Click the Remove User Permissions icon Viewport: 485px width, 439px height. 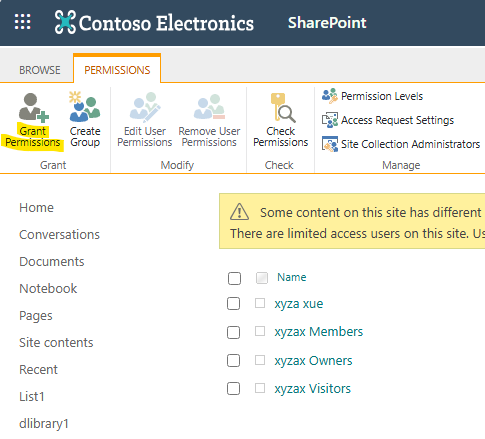[x=209, y=107]
